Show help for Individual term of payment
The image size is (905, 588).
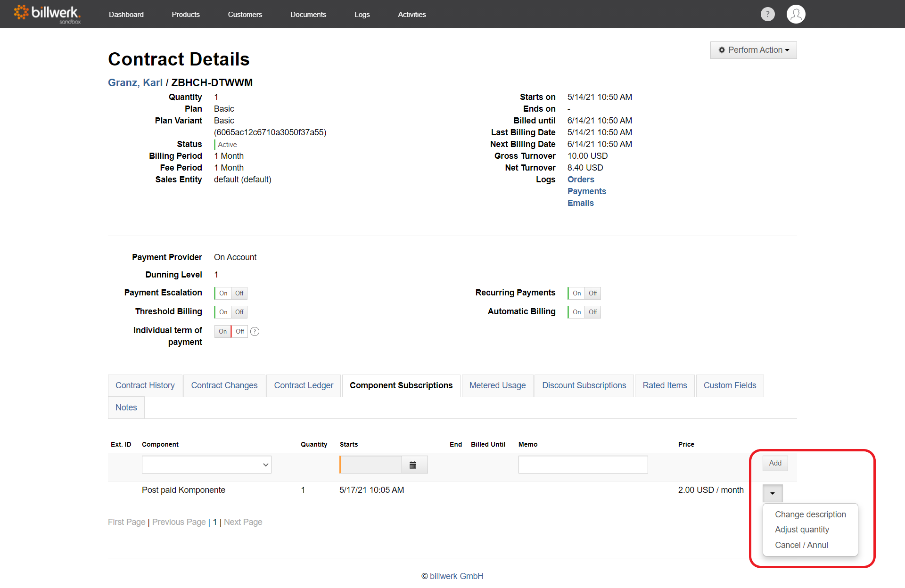click(255, 331)
